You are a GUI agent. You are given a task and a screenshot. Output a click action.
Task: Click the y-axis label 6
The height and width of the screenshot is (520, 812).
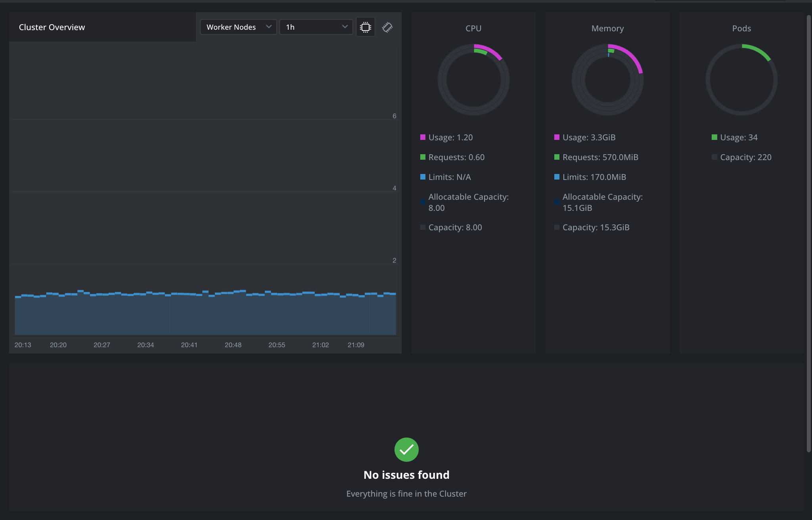pos(395,116)
